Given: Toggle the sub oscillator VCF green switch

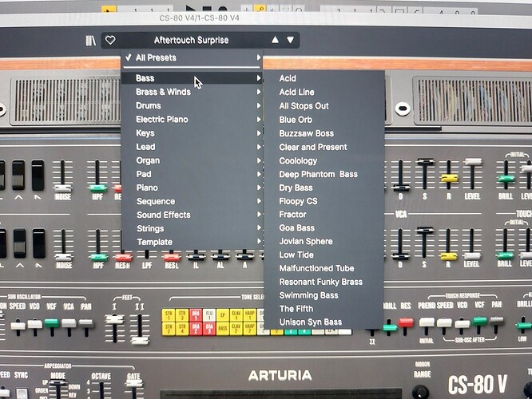Looking at the screenshot, I should coord(52,322).
